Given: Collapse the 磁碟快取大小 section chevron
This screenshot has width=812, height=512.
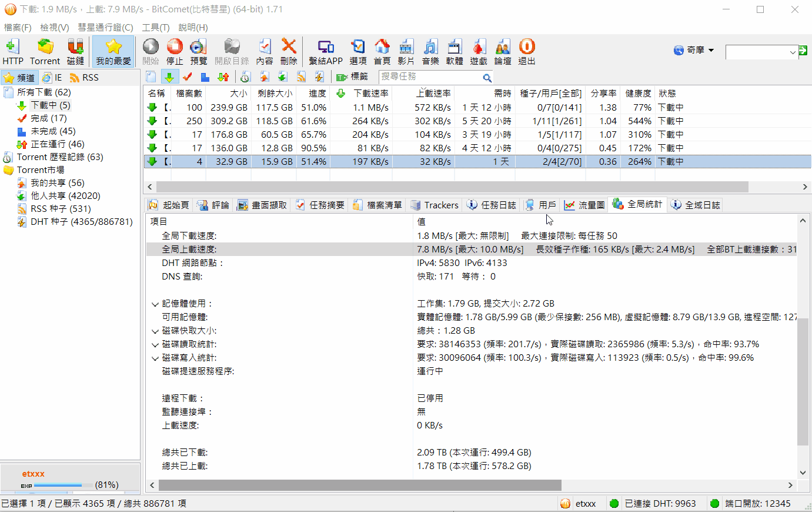Looking at the screenshot, I should [x=155, y=331].
